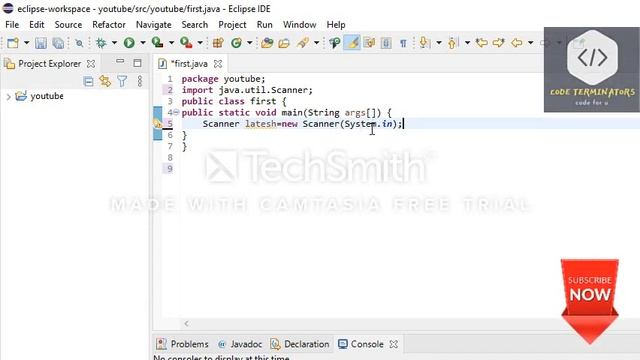This screenshot has width=640, height=360.
Task: Toggle block selection mode
Action: [x=386, y=42]
